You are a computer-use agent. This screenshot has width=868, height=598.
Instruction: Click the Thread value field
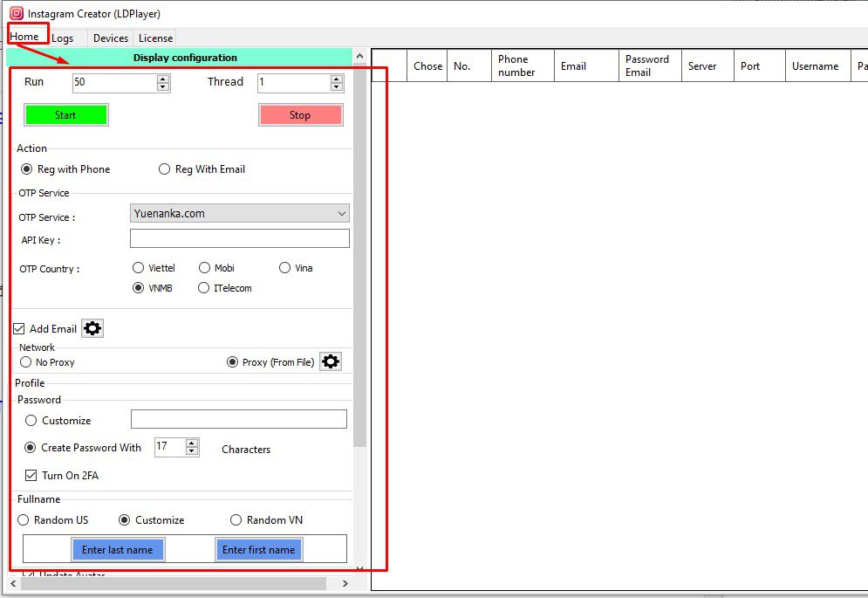pyautogui.click(x=295, y=83)
